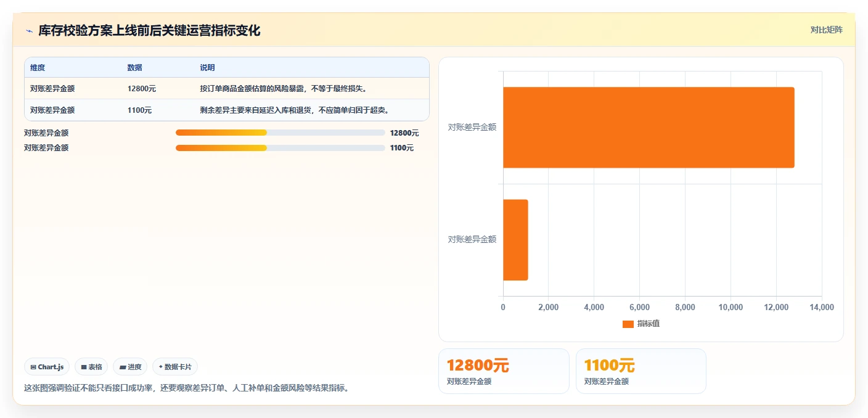Click 对账差异金额 caption under the 1100元 card
Image resolution: width=868 pixels, height=418 pixels.
[607, 382]
